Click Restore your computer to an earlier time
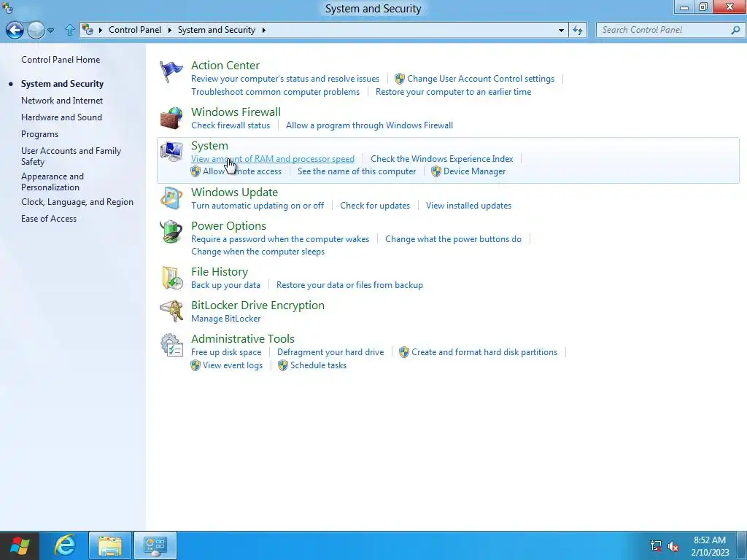747x560 pixels. coord(453,91)
